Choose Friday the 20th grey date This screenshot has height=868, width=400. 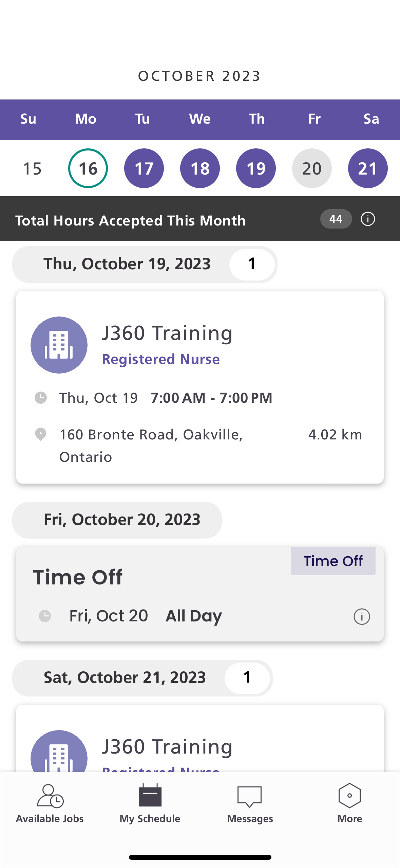[312, 168]
